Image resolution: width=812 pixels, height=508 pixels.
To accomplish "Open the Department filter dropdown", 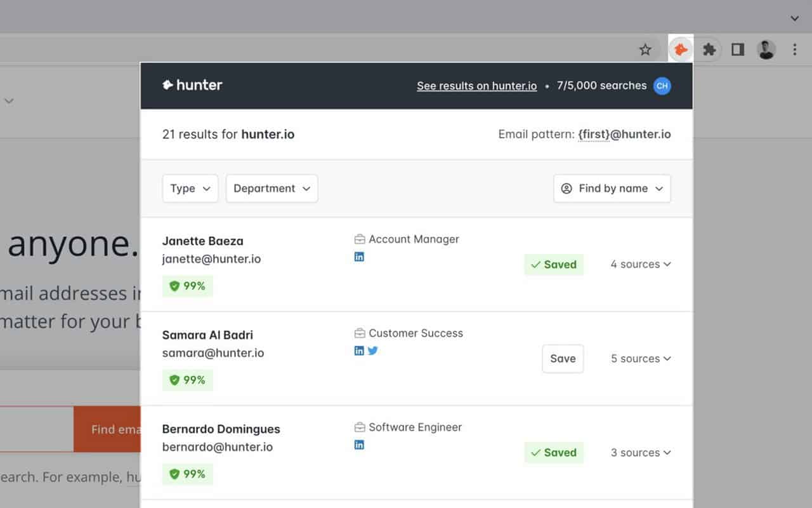I will 272,188.
